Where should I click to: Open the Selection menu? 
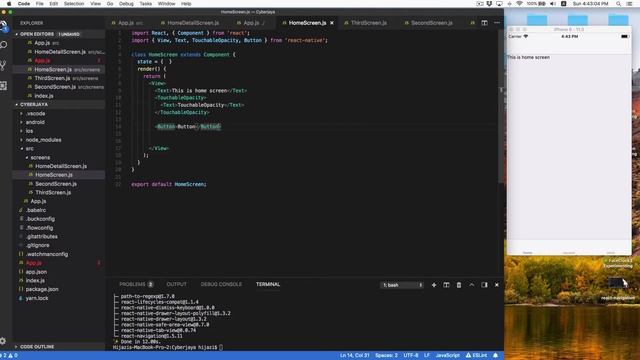[74, 4]
